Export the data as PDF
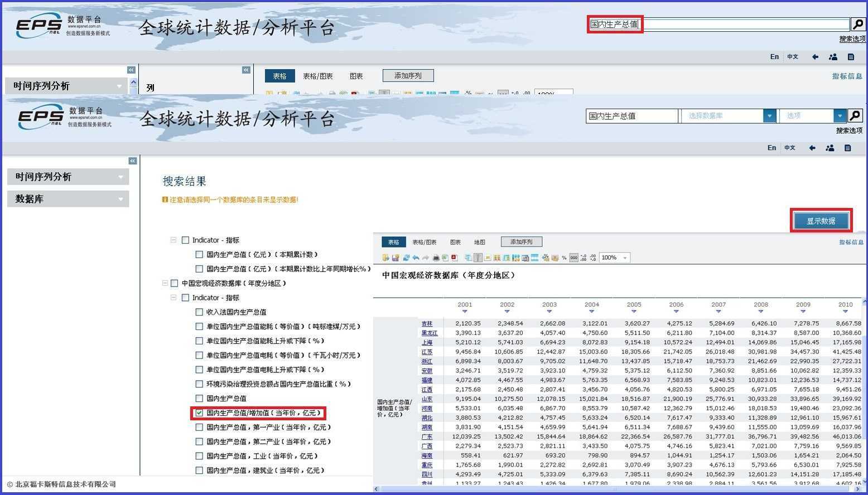This screenshot has height=495, width=868. coord(454,258)
